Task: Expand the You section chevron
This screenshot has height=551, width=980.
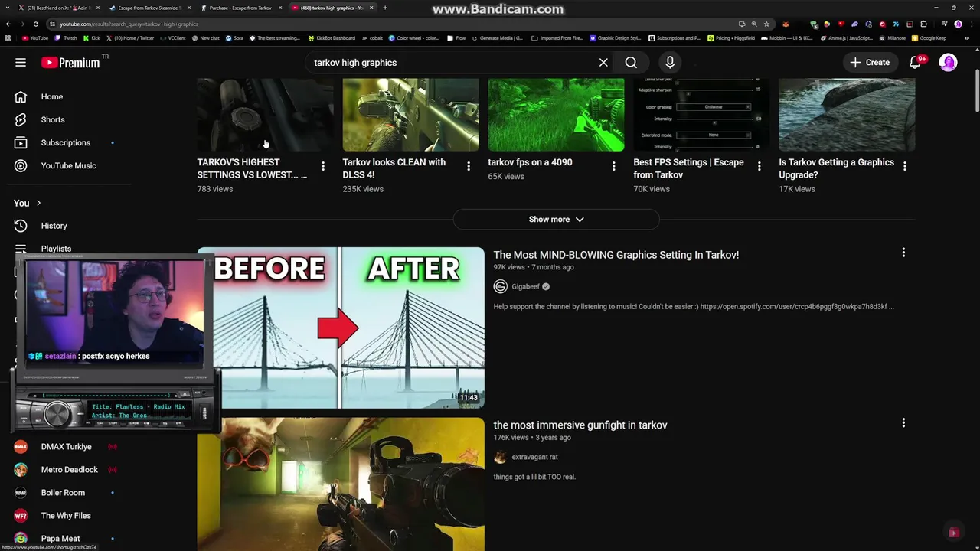Action: click(x=38, y=203)
